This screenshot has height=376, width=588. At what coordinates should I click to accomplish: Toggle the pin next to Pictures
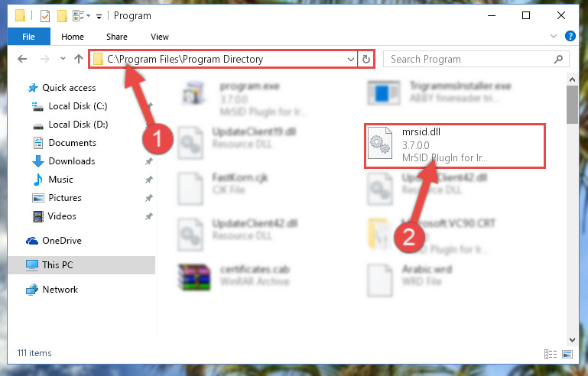tap(149, 198)
